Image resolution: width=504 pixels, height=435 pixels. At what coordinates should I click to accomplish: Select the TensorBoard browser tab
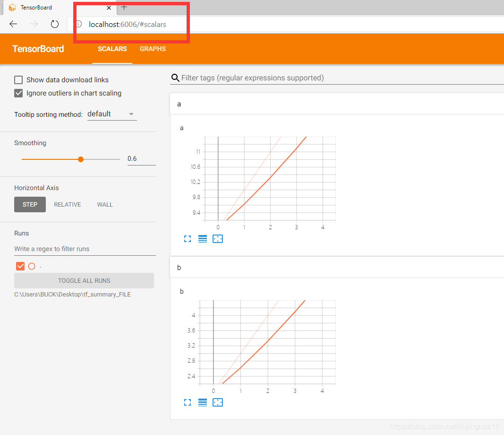point(60,8)
